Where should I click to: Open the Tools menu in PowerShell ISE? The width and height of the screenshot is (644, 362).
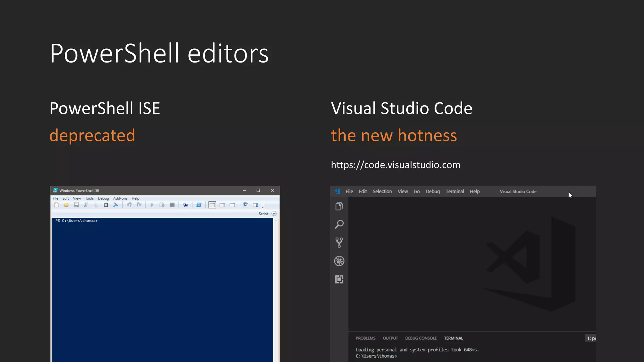click(x=89, y=198)
